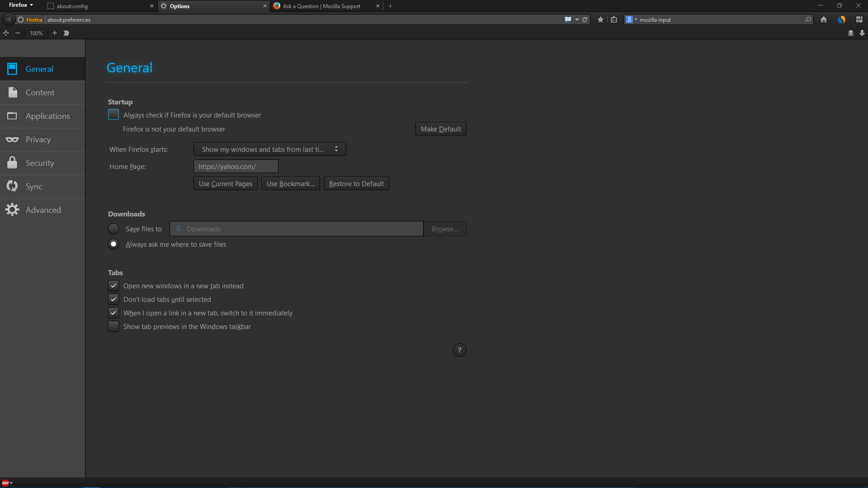Open the Content preferences category

(42, 93)
